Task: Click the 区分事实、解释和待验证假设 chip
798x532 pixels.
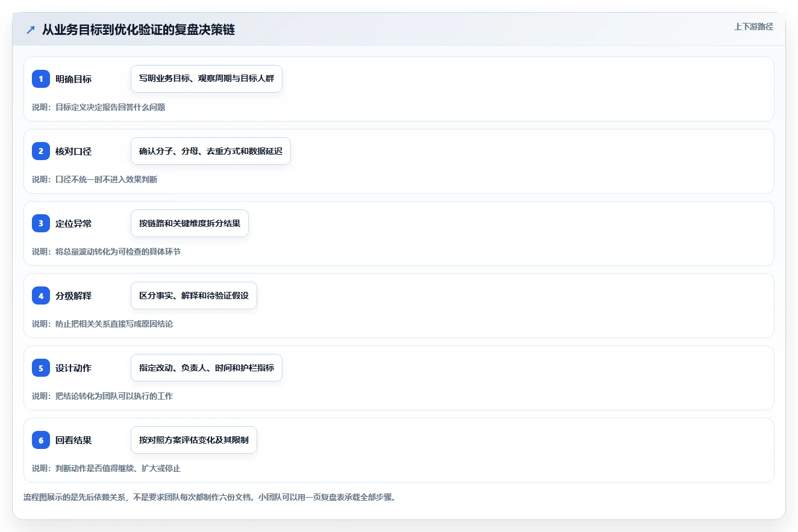Action: pyautogui.click(x=194, y=295)
